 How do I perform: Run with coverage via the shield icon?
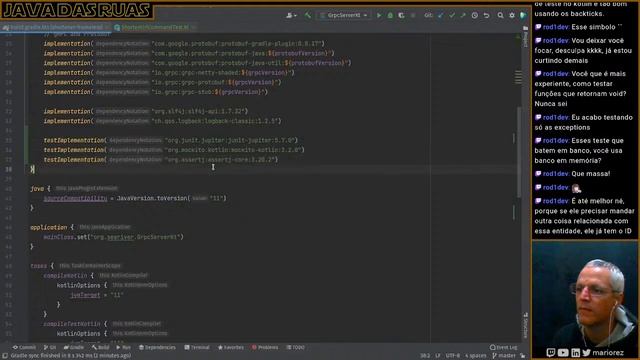(402, 16)
